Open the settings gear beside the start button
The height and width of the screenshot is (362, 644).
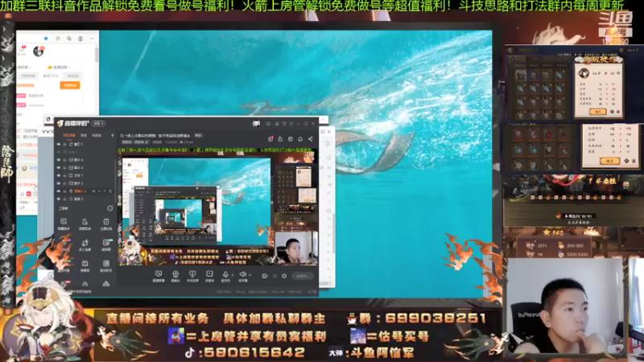click(x=284, y=276)
